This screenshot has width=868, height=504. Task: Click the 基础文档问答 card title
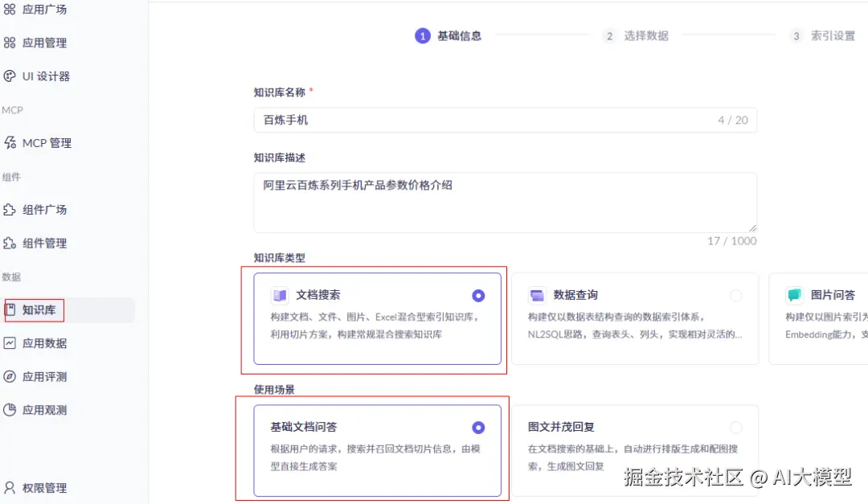click(x=303, y=427)
